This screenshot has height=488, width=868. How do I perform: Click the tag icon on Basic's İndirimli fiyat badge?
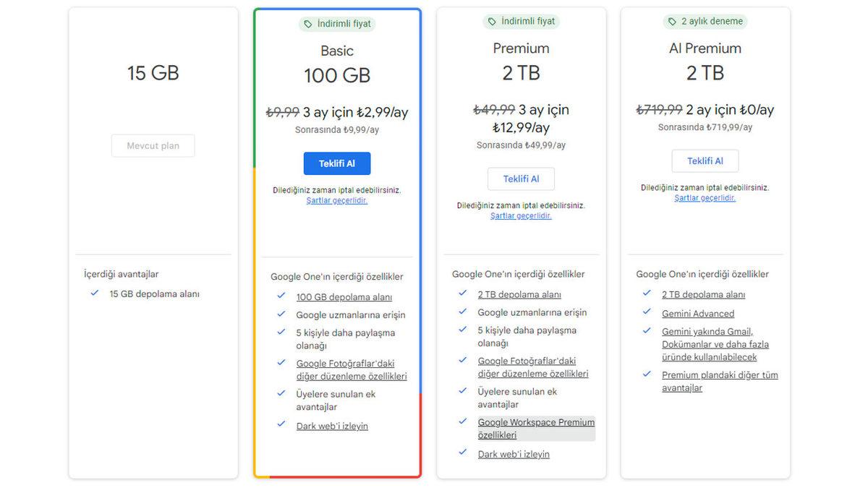[x=310, y=22]
